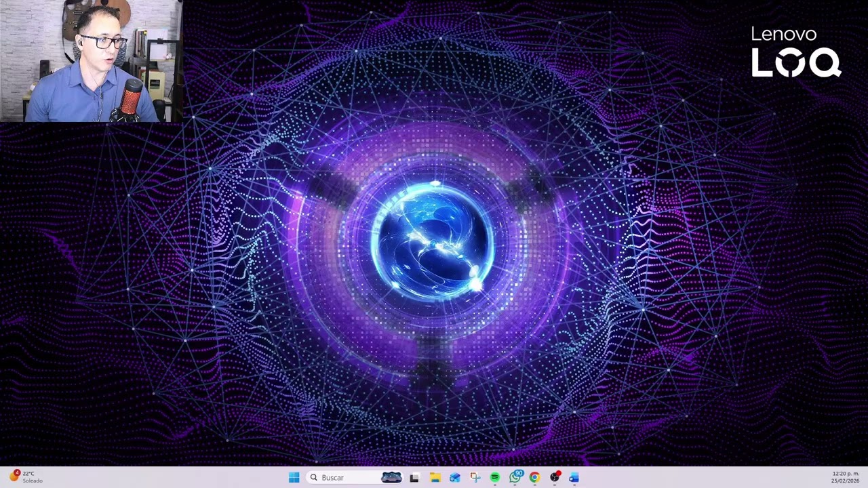Open Microsoft Word from the taskbar
This screenshot has width=868, height=488.
point(574,478)
